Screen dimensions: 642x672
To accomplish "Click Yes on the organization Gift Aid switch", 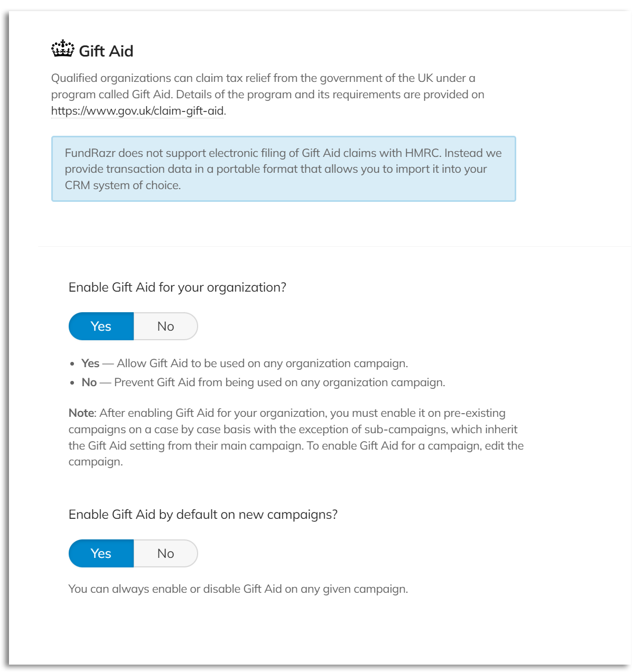I will [100, 326].
